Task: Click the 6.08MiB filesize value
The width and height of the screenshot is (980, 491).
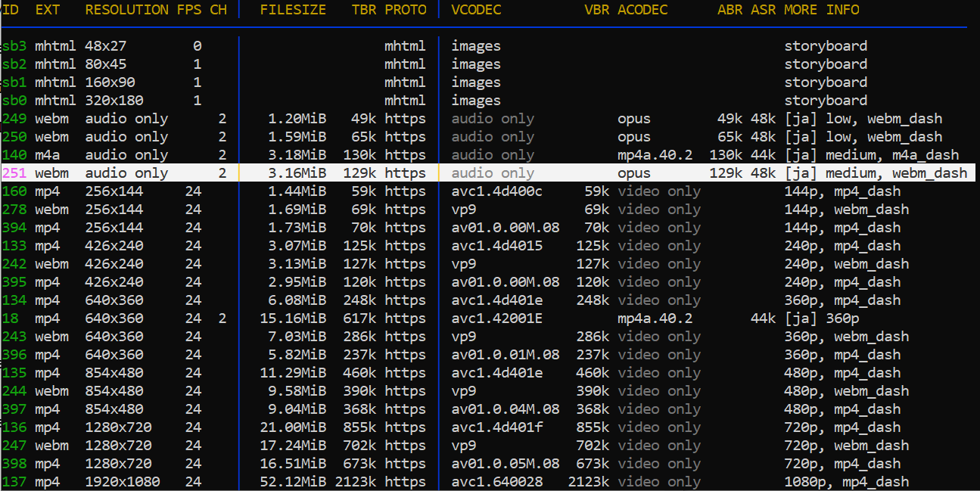Action: pos(297,300)
